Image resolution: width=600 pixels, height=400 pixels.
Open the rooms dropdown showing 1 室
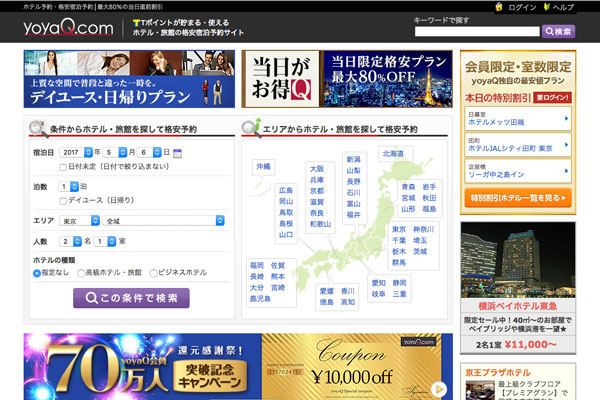[105, 241]
